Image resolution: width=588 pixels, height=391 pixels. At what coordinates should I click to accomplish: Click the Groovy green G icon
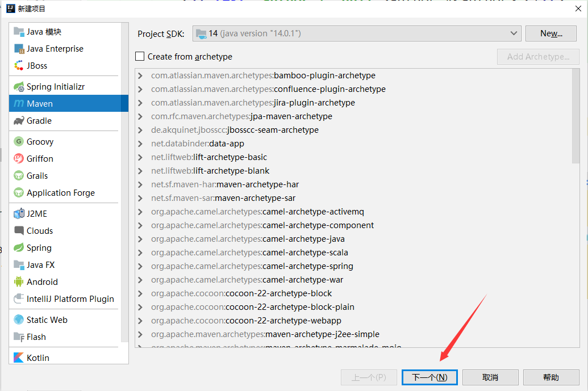coord(19,141)
